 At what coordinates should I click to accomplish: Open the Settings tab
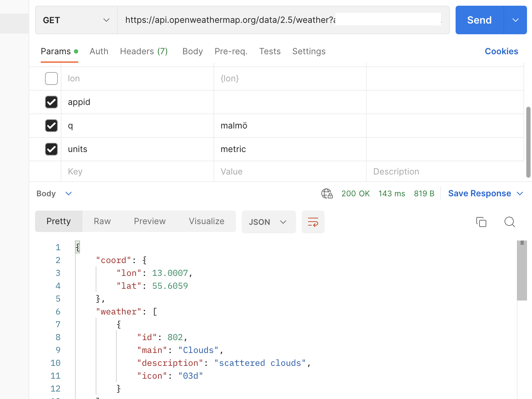309,51
